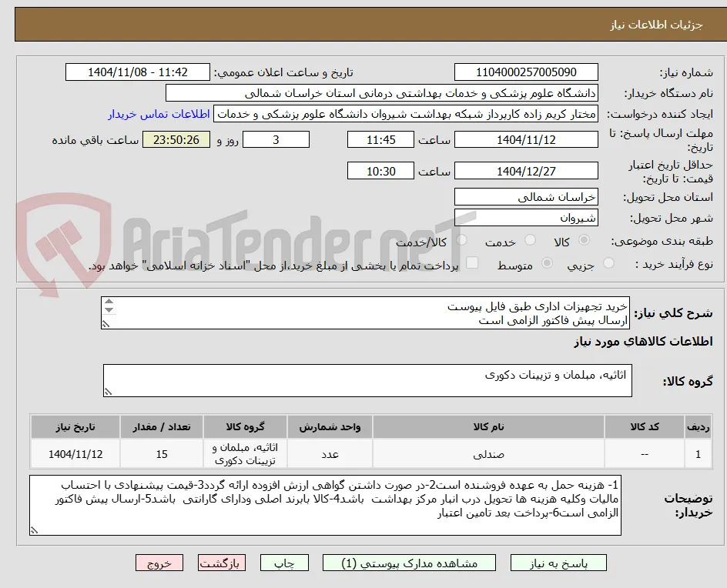Click the announcement date field 1404/11/08 - 11:42
The image size is (727, 588).
click(x=138, y=72)
